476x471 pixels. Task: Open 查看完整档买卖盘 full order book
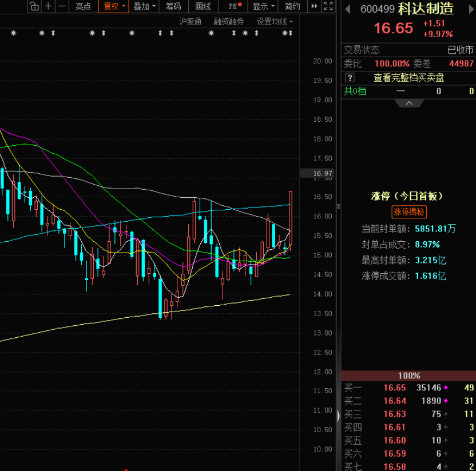coord(408,78)
